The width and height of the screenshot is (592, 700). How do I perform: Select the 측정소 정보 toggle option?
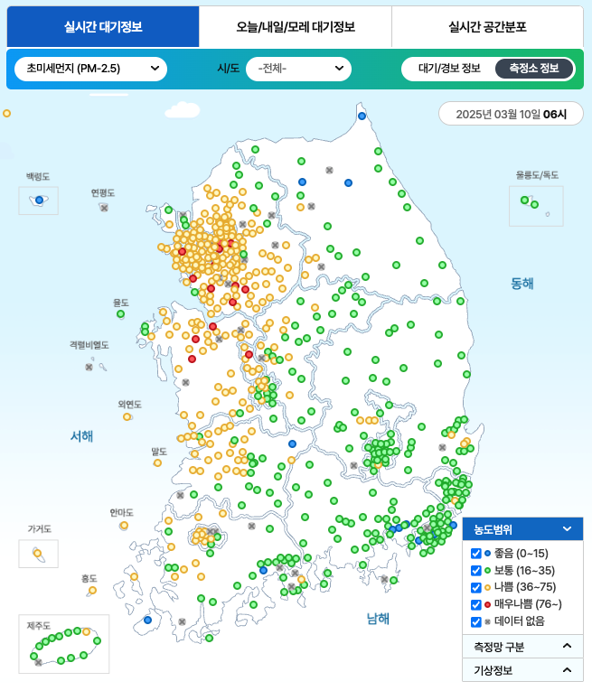[534, 69]
